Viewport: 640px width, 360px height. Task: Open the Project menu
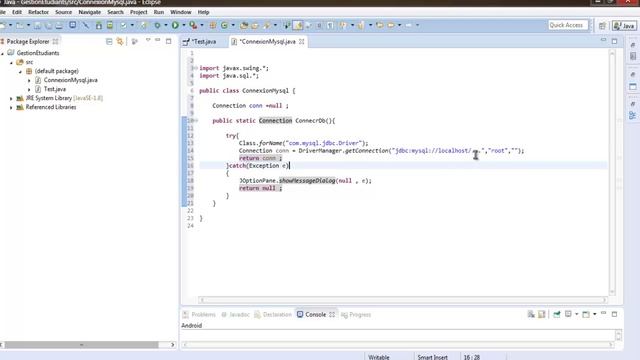tap(139, 12)
